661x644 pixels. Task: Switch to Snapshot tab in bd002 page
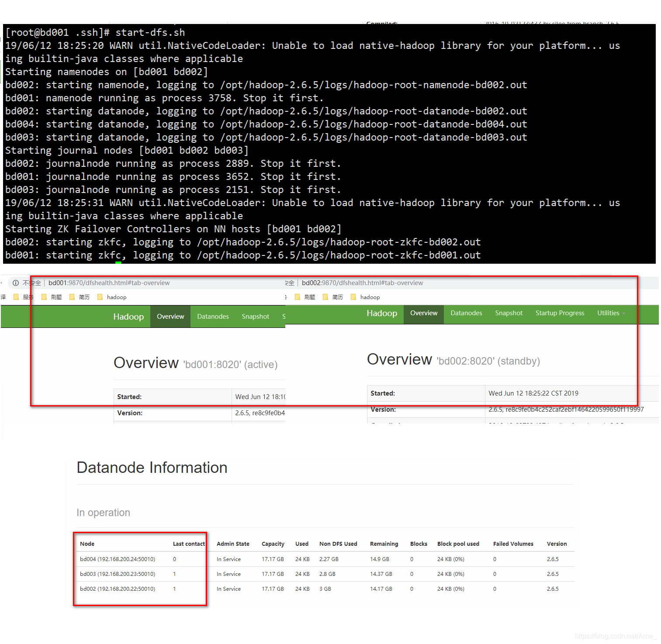click(x=509, y=313)
